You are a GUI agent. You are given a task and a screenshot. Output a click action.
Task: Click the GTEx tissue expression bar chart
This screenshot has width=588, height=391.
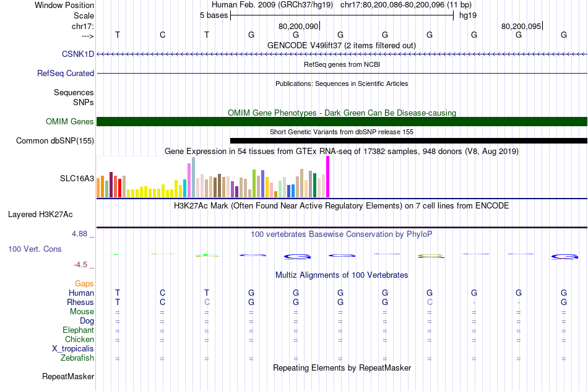(213, 177)
